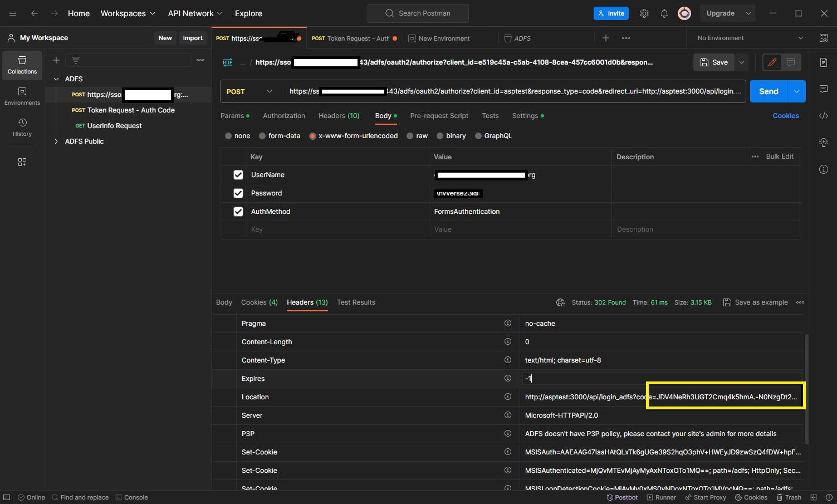Open the Pre-request Script tab

439,116
